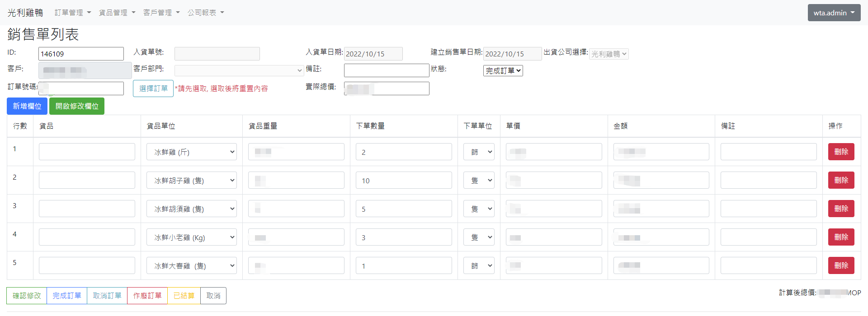Click row 5 下單數量 field showing 1

tap(404, 265)
